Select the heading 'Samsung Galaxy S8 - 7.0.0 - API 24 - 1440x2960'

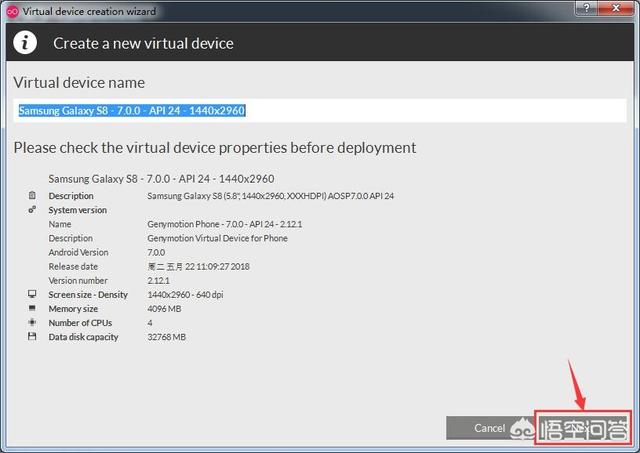161,179
